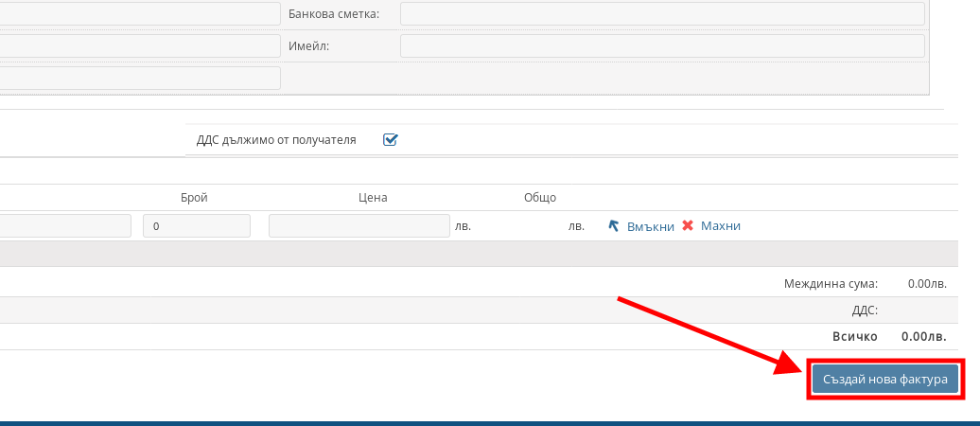Click the arrow icon beside Вмъкни
Screen dimensions: 980x426
click(614, 226)
